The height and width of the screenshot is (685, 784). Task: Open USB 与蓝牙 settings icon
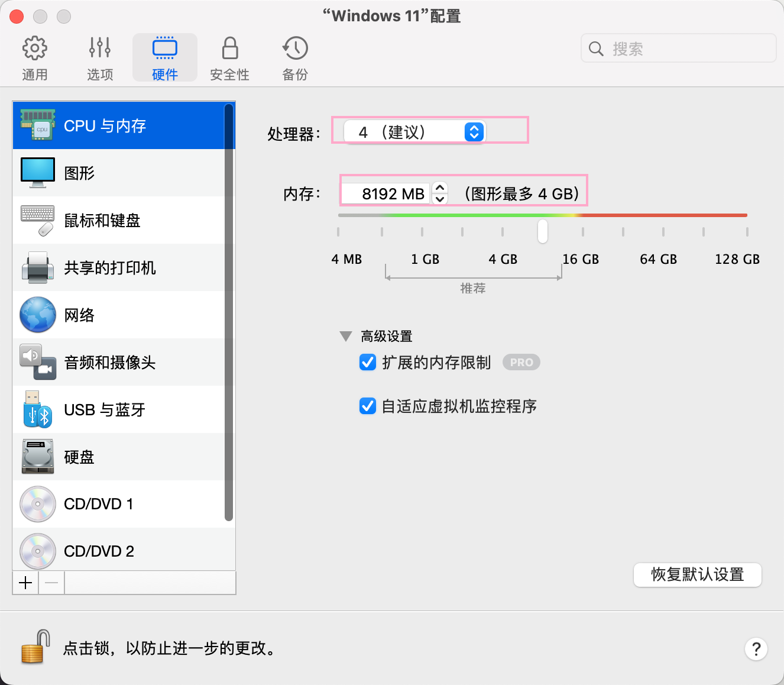point(38,409)
